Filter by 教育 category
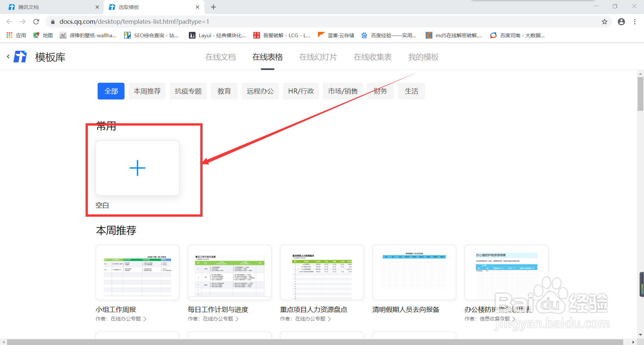644x345 pixels. [x=224, y=91]
